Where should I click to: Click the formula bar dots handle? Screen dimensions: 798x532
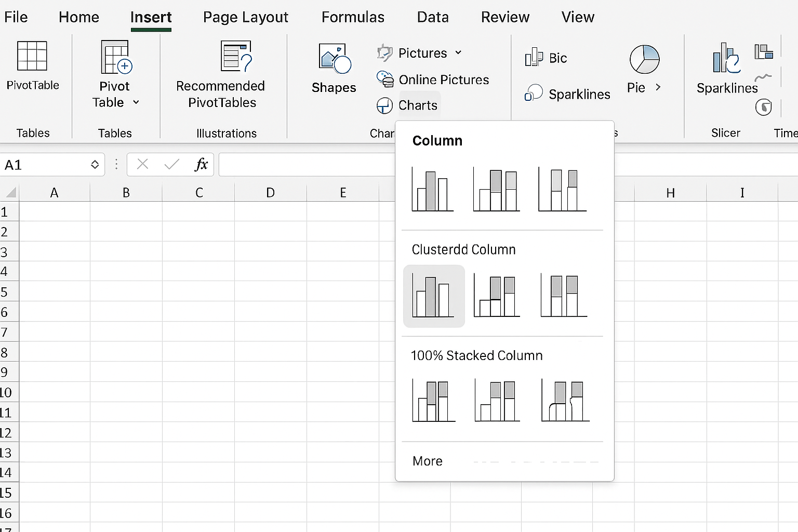coord(116,165)
